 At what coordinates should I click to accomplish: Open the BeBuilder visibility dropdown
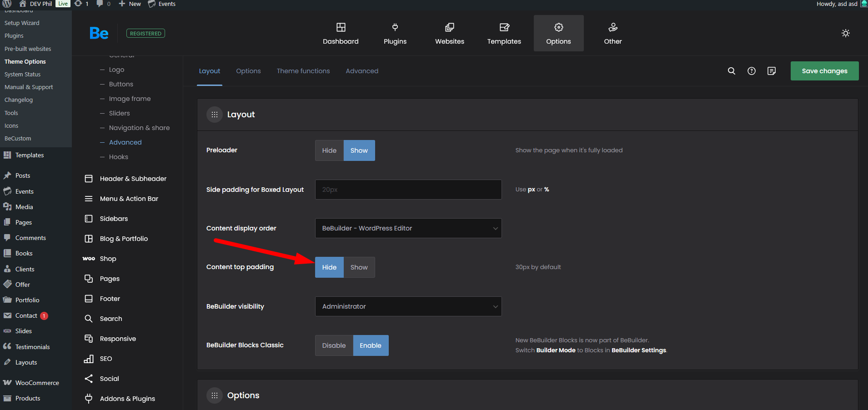408,306
